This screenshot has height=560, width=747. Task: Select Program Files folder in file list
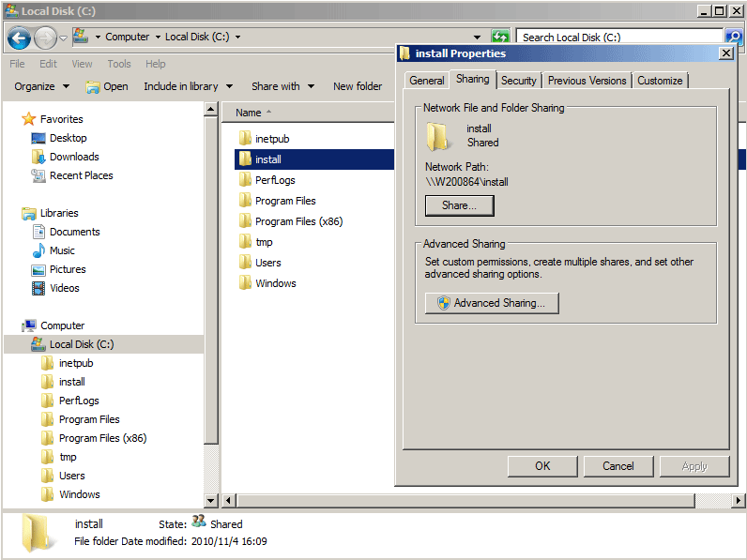[x=277, y=201]
